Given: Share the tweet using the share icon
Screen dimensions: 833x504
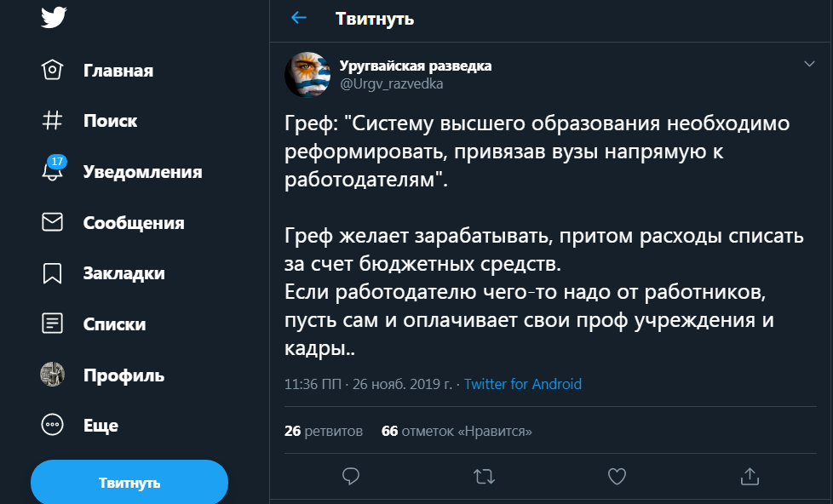Looking at the screenshot, I should 750,475.
